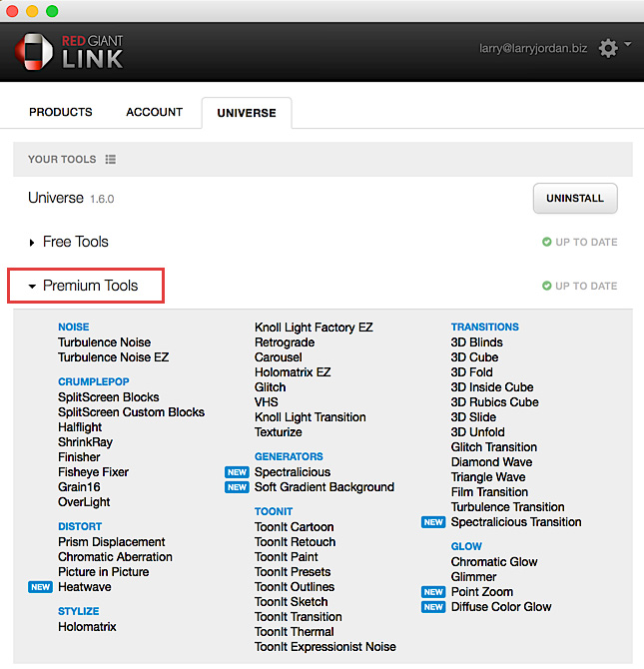Select Holomatrix under Stylize
This screenshot has height=669, width=644.
click(x=87, y=627)
